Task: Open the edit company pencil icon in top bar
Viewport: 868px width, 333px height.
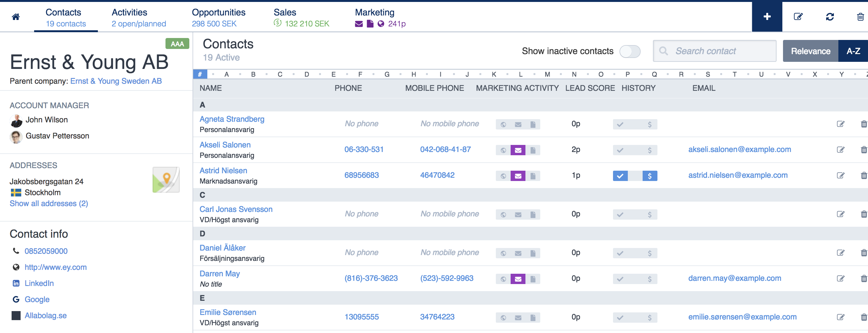Action: pos(798,16)
